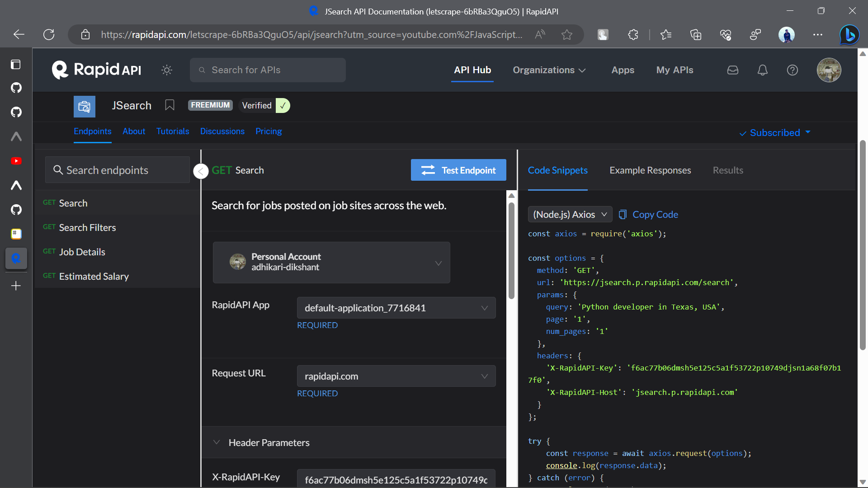This screenshot has height=488, width=868.
Task: Open YouTube tab in browser sidebar
Action: (x=16, y=161)
